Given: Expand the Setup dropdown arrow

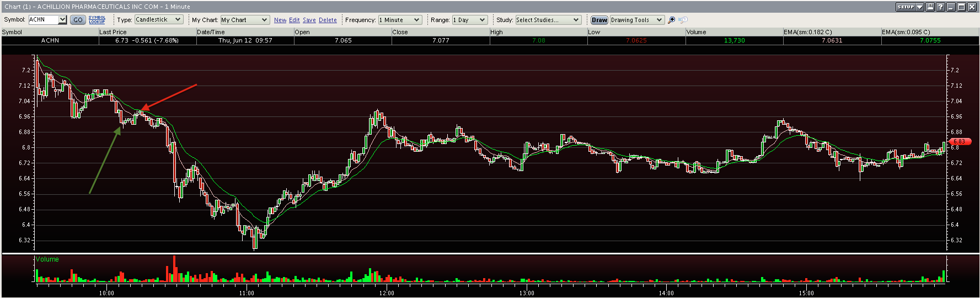Looking at the screenshot, I should tap(919, 7).
